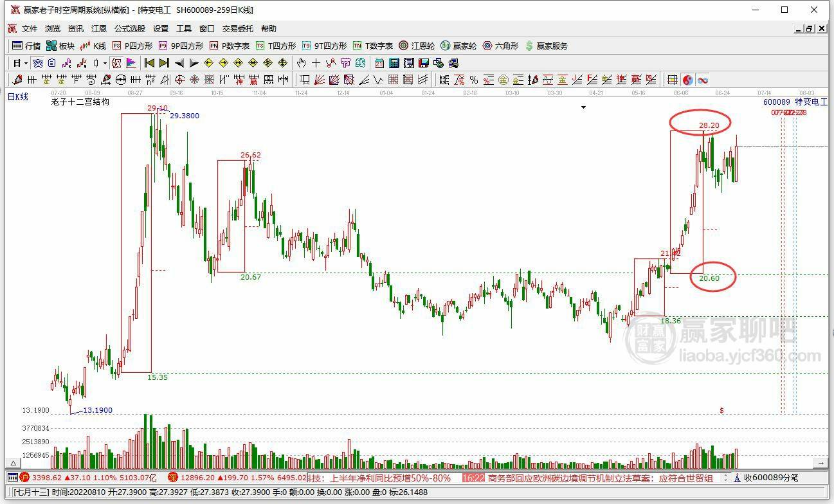Viewport: 834px width, 504px height.
Task: Open the 板块 sector view
Action: [60, 46]
